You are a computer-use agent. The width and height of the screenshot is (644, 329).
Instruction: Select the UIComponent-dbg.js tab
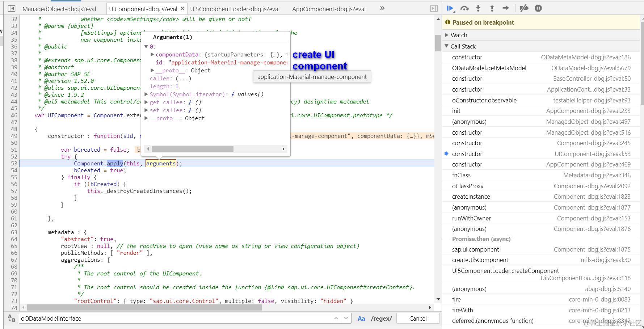143,9
